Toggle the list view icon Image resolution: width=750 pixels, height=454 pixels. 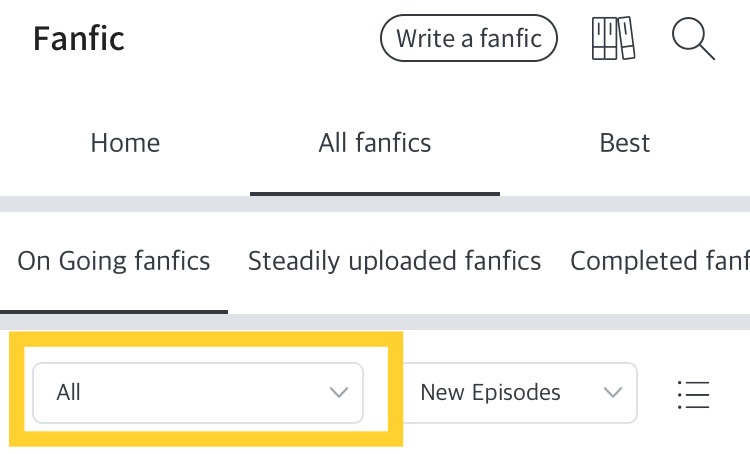click(693, 394)
